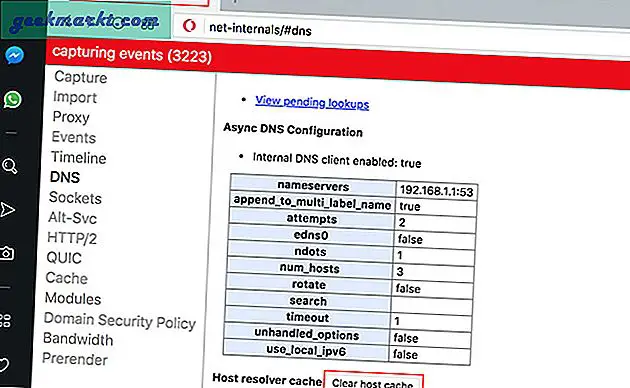Screen dimensions: 630x388
Task: Click the Opera logo in address bar
Action: point(189,25)
